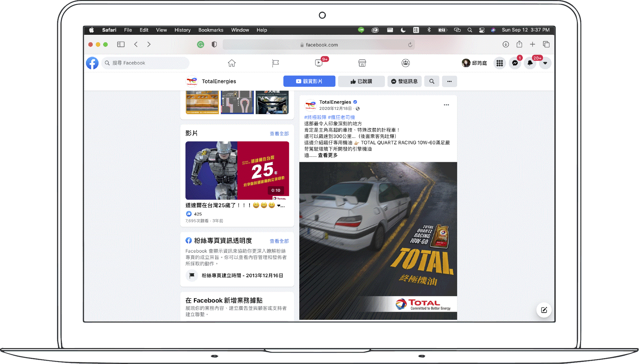Viewport: 639px width, 364px height.
Task: Click the 觀賞影片 watch video button
Action: click(x=309, y=81)
